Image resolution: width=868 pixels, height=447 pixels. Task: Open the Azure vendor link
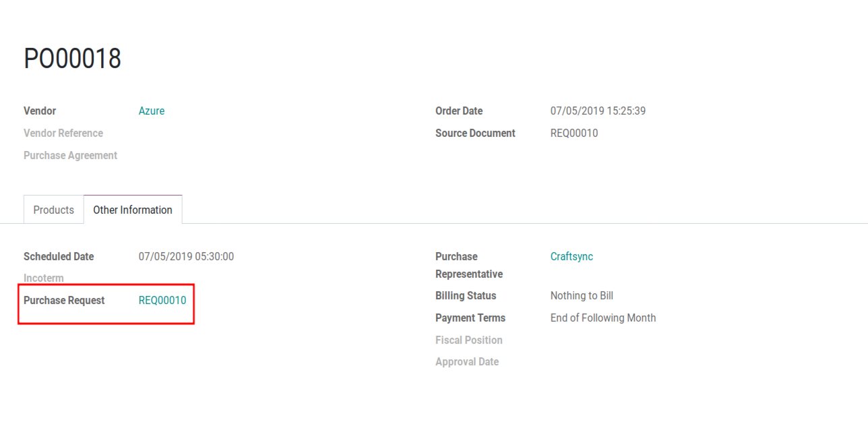pyautogui.click(x=152, y=111)
